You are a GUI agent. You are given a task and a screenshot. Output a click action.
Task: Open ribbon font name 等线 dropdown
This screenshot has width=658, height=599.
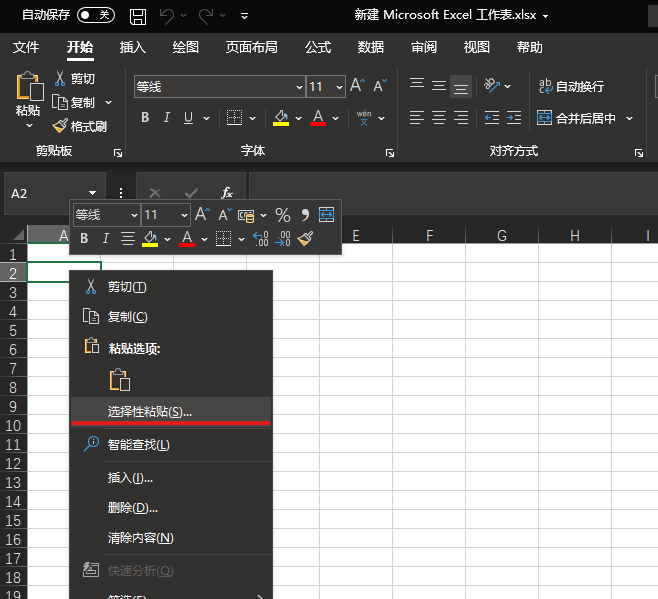coord(299,87)
